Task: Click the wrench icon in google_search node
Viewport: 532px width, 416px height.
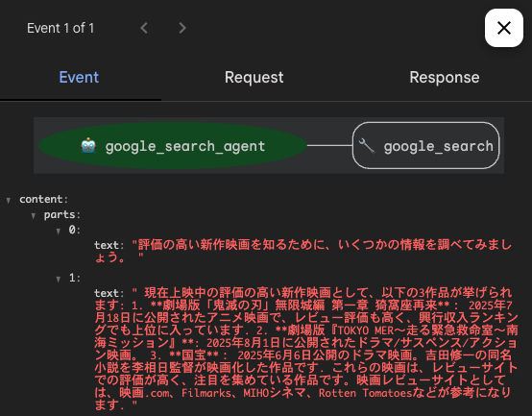Action: 367,146
